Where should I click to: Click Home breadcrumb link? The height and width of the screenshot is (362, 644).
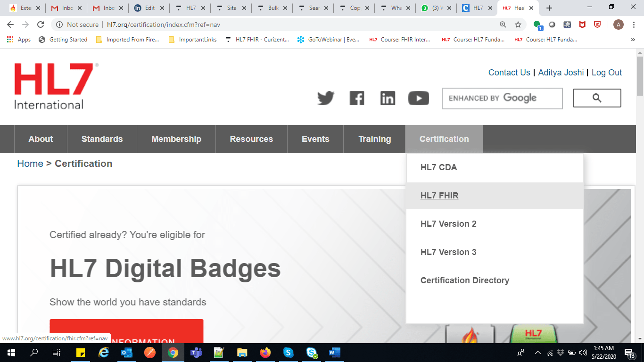point(30,164)
